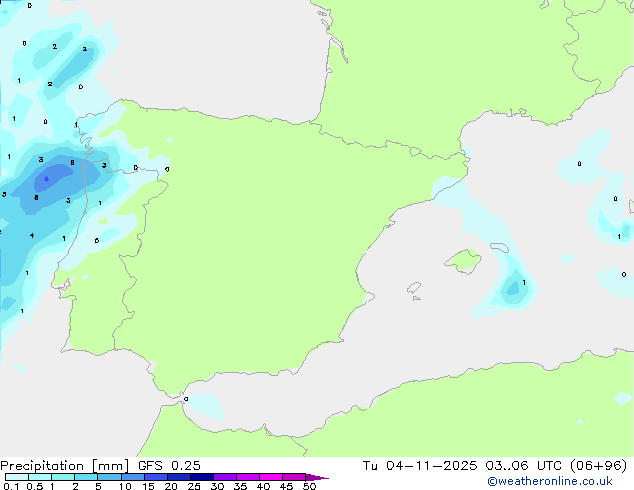Click the '(06+96)' run offset text
The width and height of the screenshot is (634, 490).
pyautogui.click(x=598, y=466)
